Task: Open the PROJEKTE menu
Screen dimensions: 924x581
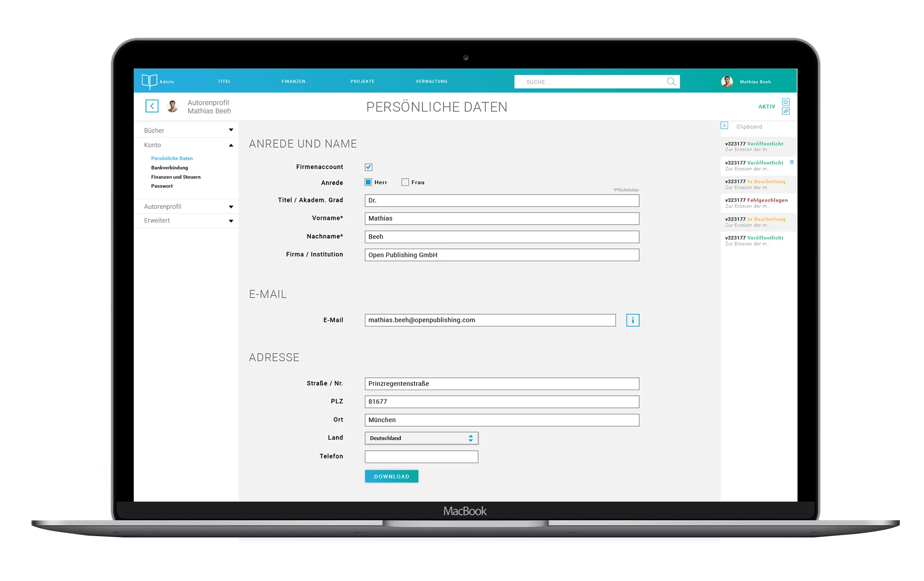Action: click(x=363, y=82)
